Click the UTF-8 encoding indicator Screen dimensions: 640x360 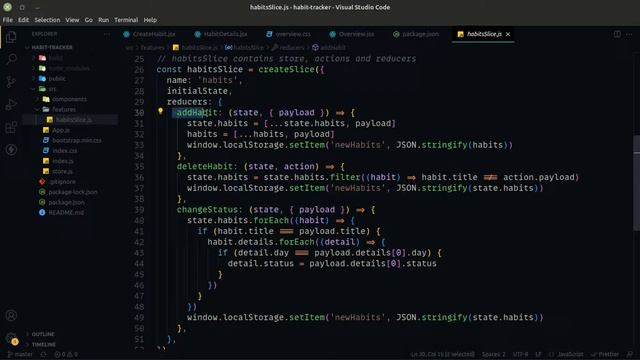[520, 354]
